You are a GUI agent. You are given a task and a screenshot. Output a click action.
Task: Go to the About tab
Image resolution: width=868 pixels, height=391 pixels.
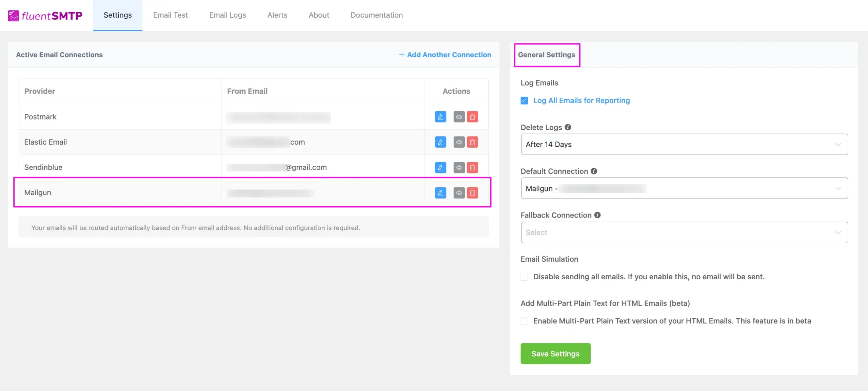pyautogui.click(x=319, y=15)
